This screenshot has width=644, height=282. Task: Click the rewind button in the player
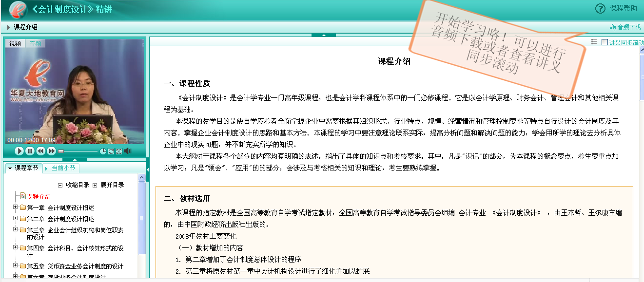[x=40, y=151]
